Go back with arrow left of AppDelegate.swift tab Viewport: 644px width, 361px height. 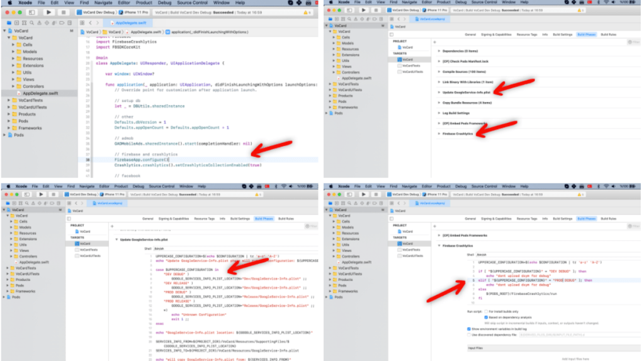(90, 22)
